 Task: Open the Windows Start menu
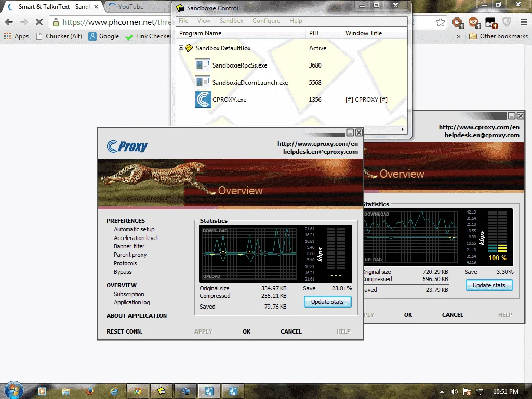coord(14,390)
